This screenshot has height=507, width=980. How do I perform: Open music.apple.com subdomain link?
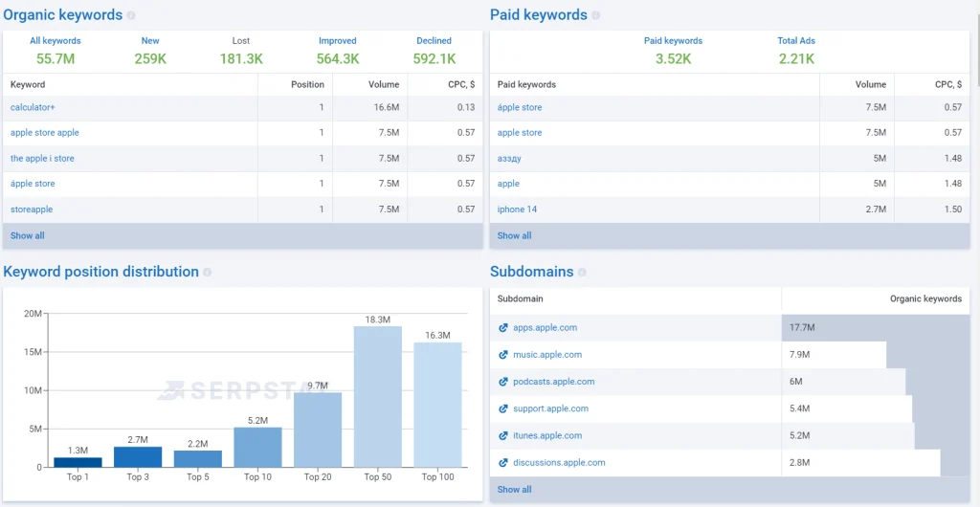coord(547,355)
